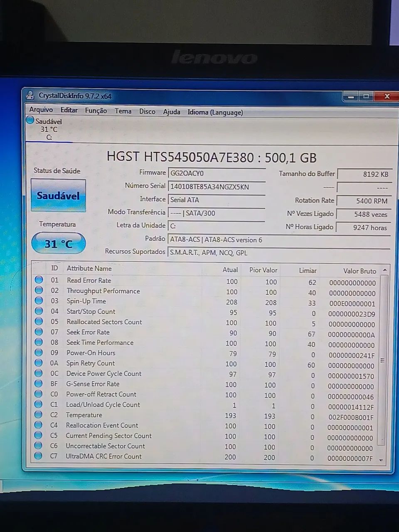
Task: Open the Ajuda menu
Action: tap(172, 112)
